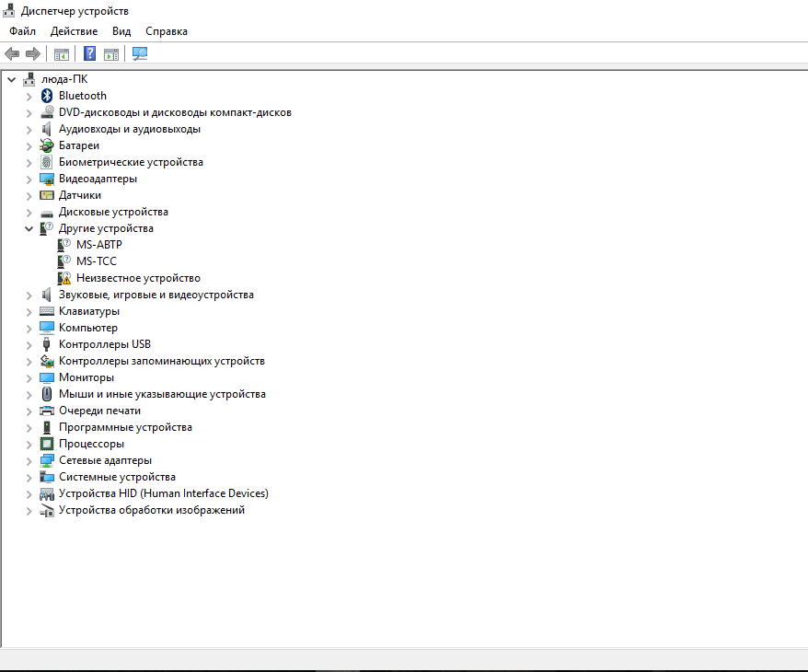808x672 pixels.
Task: Collapse the люда-ПК root node
Action: click(11, 79)
